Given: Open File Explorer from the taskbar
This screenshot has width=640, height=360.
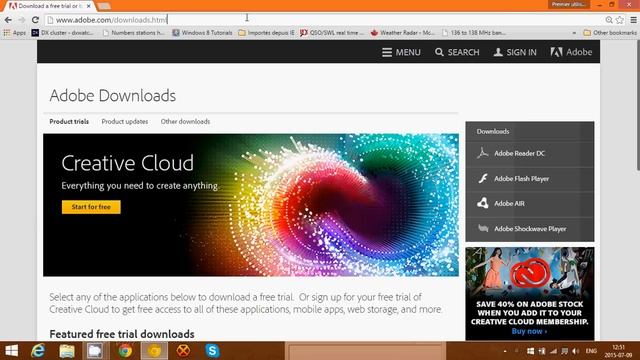Looking at the screenshot, I should 67,351.
